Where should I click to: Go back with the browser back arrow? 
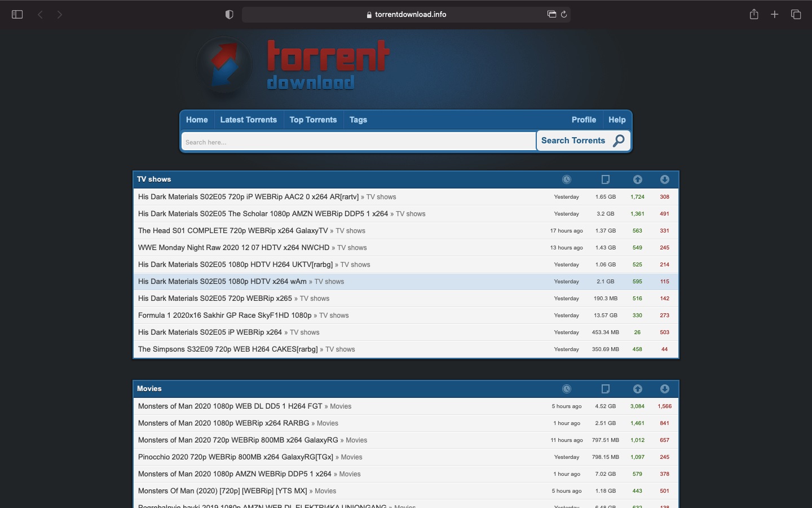41,15
